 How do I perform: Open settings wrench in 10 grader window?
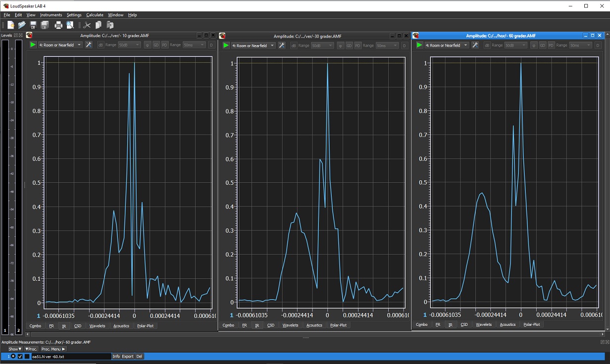point(89,45)
